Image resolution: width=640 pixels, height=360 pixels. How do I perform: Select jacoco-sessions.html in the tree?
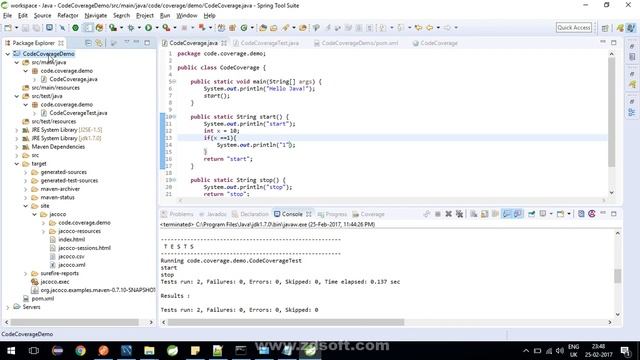(x=84, y=248)
